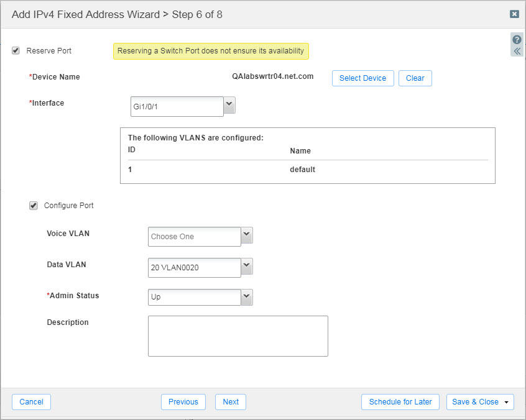Clear the selected device QAlabswrtr04.net.com

pos(415,78)
